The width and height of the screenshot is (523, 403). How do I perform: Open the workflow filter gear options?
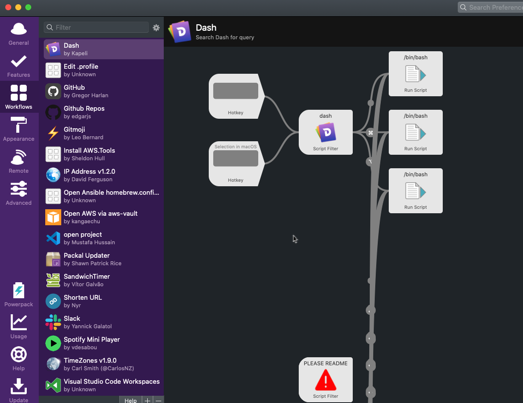click(156, 28)
